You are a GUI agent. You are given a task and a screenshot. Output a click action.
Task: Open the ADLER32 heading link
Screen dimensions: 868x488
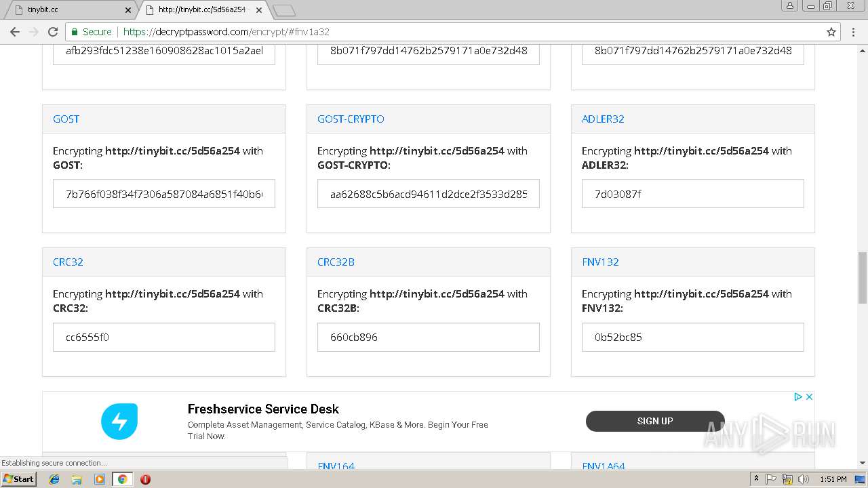point(603,119)
